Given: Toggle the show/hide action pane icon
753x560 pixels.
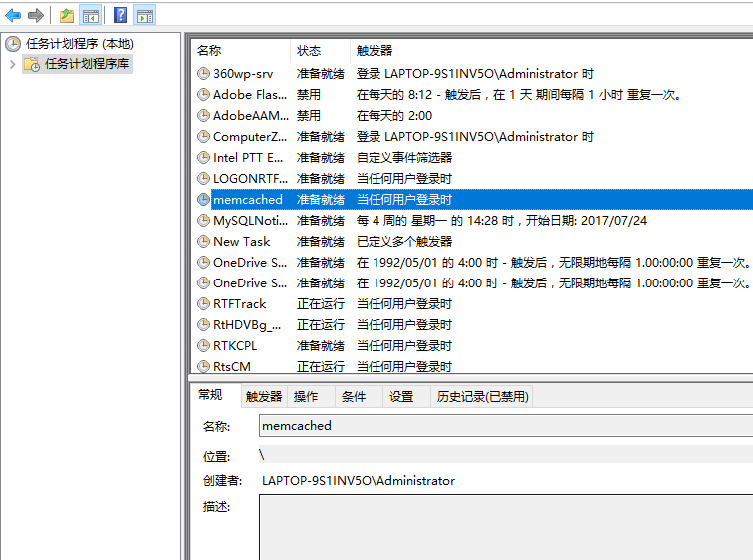Looking at the screenshot, I should click(x=145, y=15).
